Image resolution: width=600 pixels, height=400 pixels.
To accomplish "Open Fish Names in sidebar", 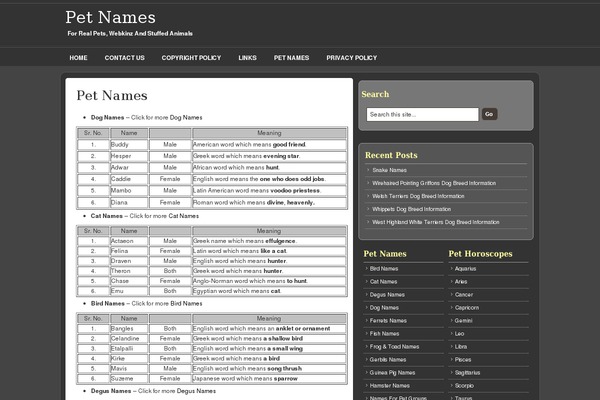I will tap(384, 334).
